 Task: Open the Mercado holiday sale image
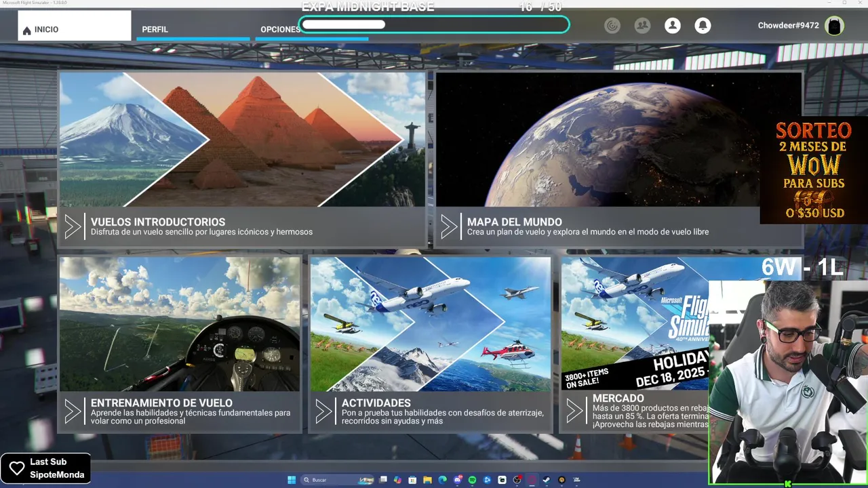tap(635, 323)
